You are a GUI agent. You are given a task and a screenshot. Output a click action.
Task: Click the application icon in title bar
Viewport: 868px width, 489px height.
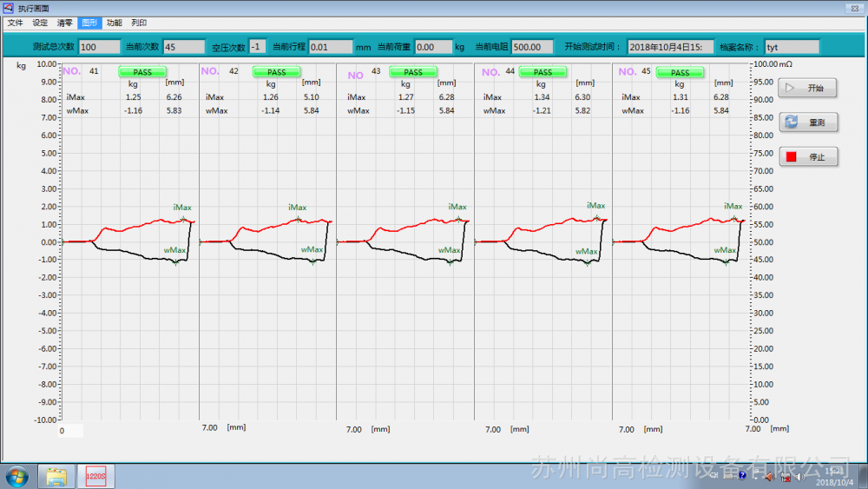pyautogui.click(x=8, y=8)
